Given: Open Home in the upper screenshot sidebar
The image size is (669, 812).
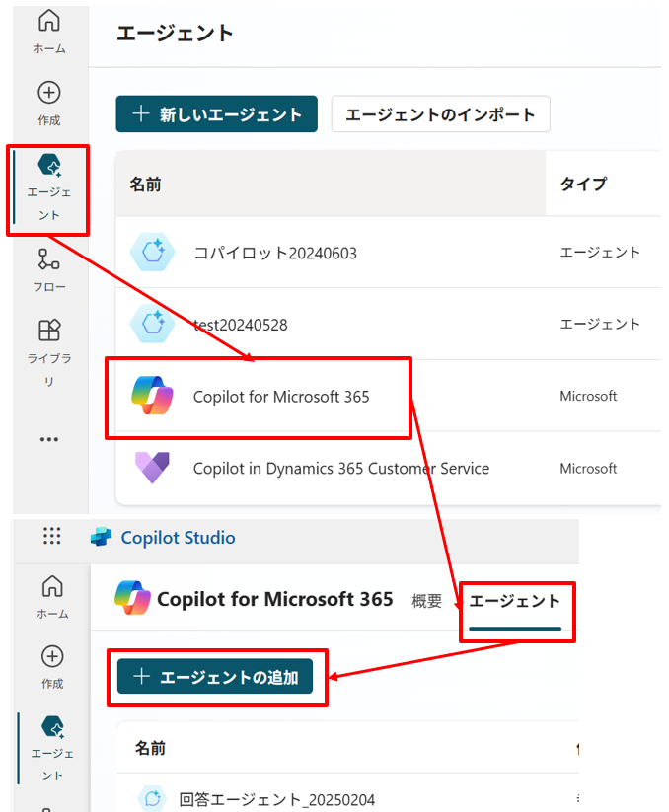Looking at the screenshot, I should 49,31.
